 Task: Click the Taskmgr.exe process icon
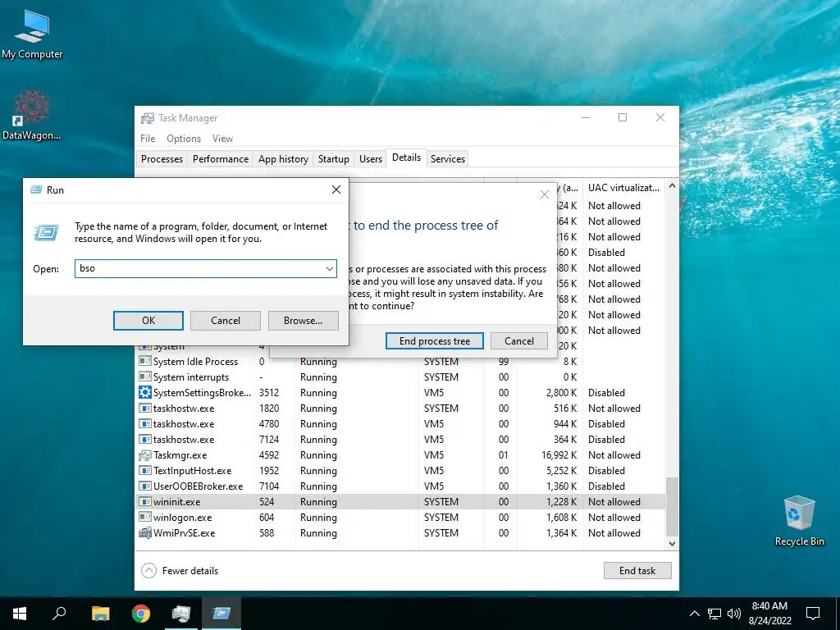click(144, 455)
